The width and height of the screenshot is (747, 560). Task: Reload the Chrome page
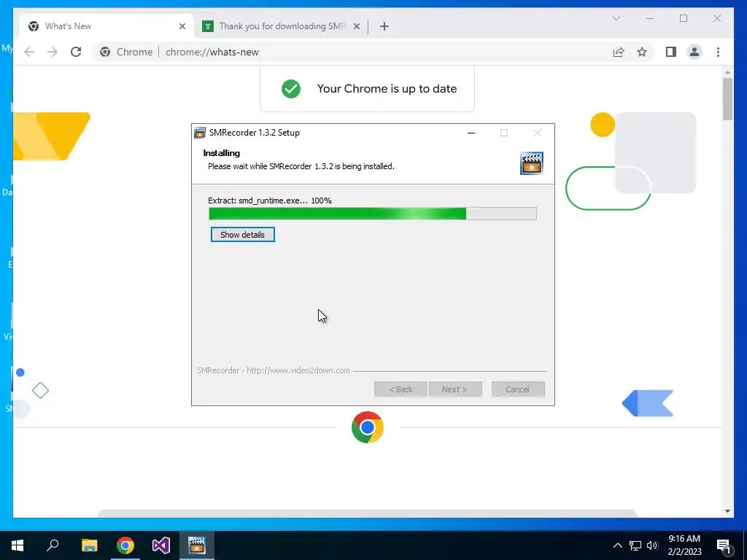[76, 52]
